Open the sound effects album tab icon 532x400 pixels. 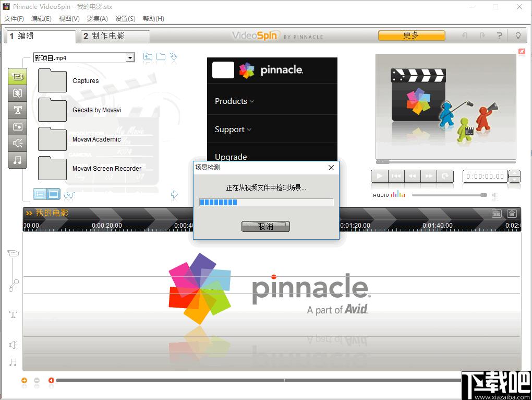coord(17,143)
